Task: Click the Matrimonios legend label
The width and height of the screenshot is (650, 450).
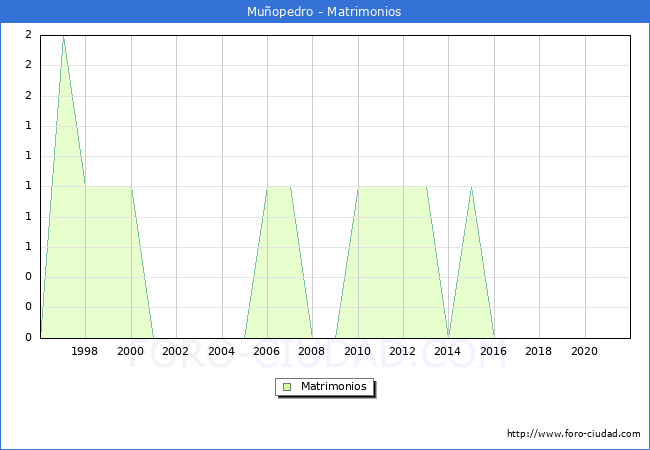Action: 334,387
